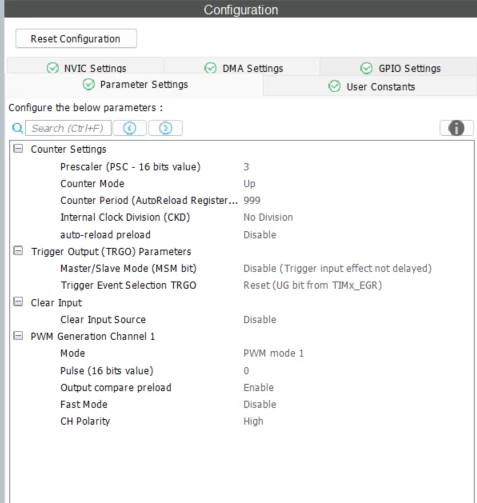Switch to the DMA Settings tab
This screenshot has height=503, width=477.
point(243,68)
